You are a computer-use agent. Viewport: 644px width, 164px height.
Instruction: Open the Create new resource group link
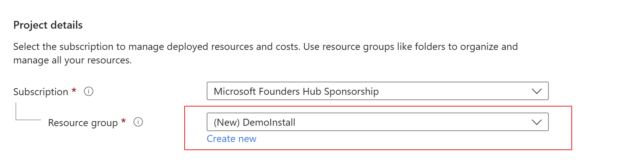(231, 138)
